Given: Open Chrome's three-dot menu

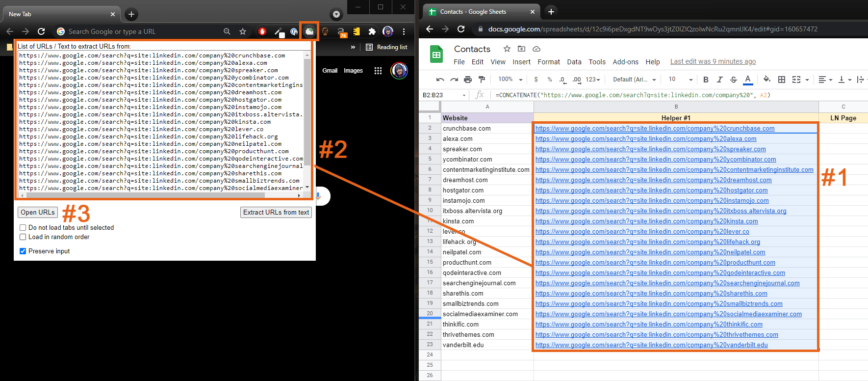Looking at the screenshot, I should click(x=404, y=31).
